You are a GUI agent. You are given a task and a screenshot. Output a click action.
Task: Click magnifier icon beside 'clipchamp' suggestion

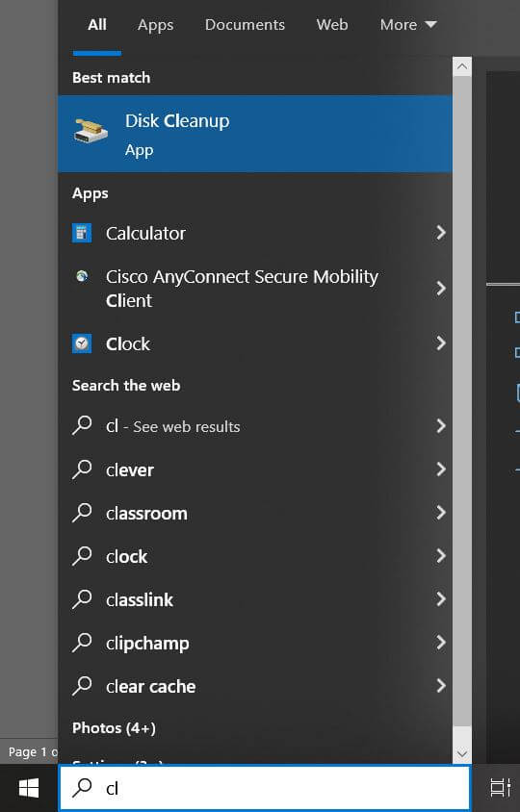point(82,643)
